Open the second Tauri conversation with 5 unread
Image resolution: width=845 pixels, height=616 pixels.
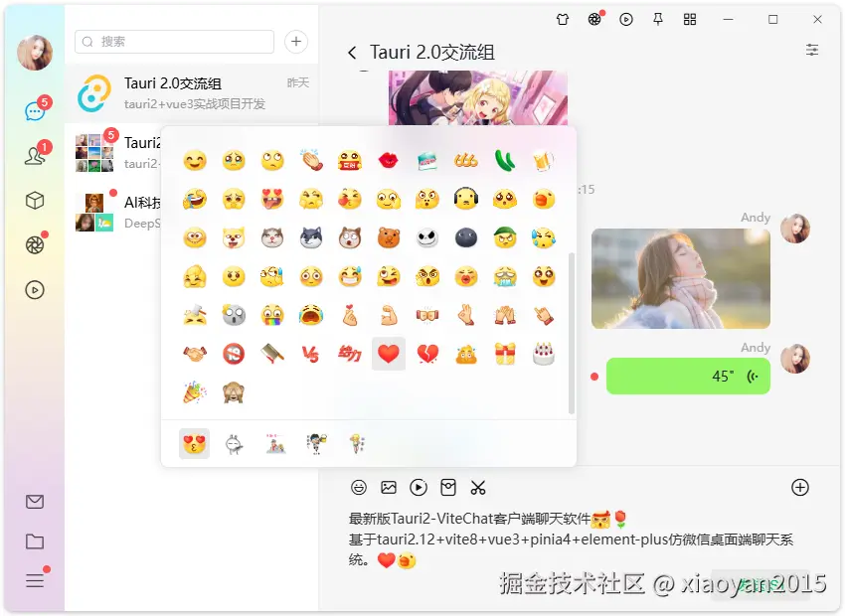tap(113, 153)
